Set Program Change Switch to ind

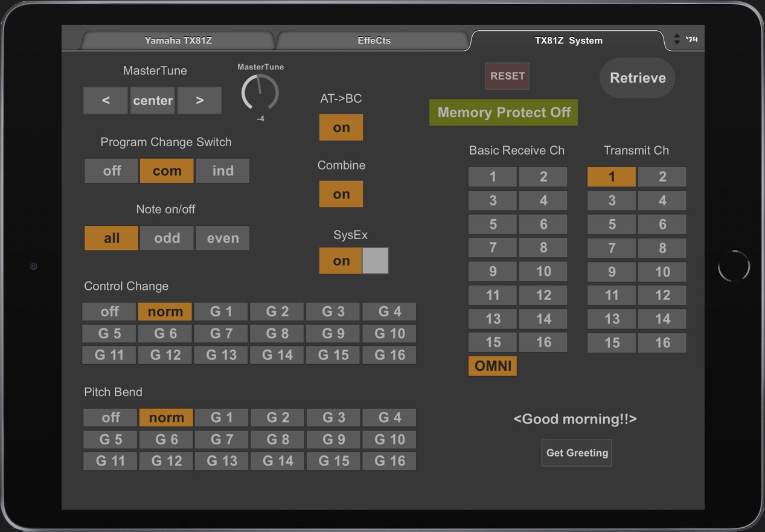(x=223, y=171)
